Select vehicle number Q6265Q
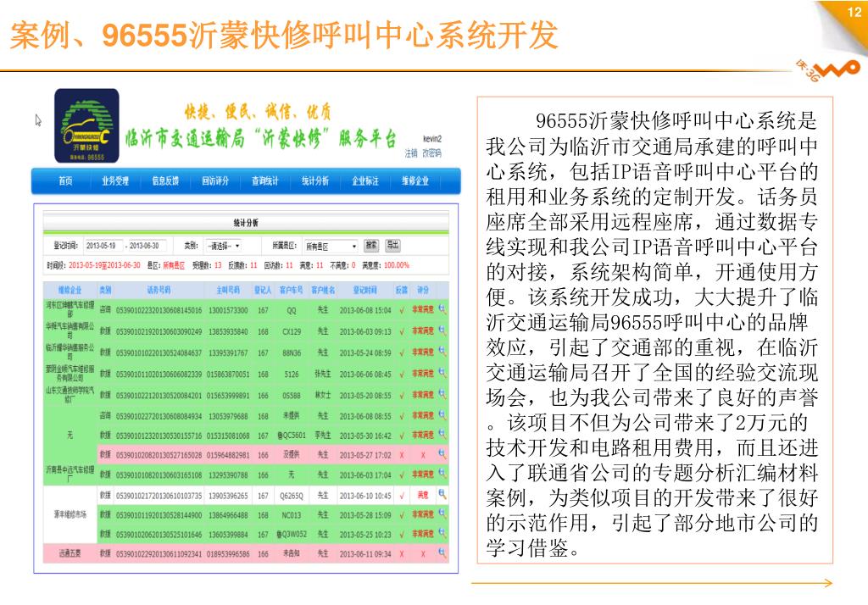This screenshot has width=868, height=605. click(x=292, y=496)
